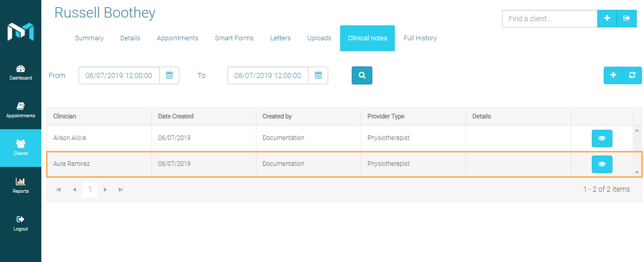Image resolution: width=644 pixels, height=262 pixels.
Task: View Aura Ramirez's clinical note
Action: [x=602, y=164]
